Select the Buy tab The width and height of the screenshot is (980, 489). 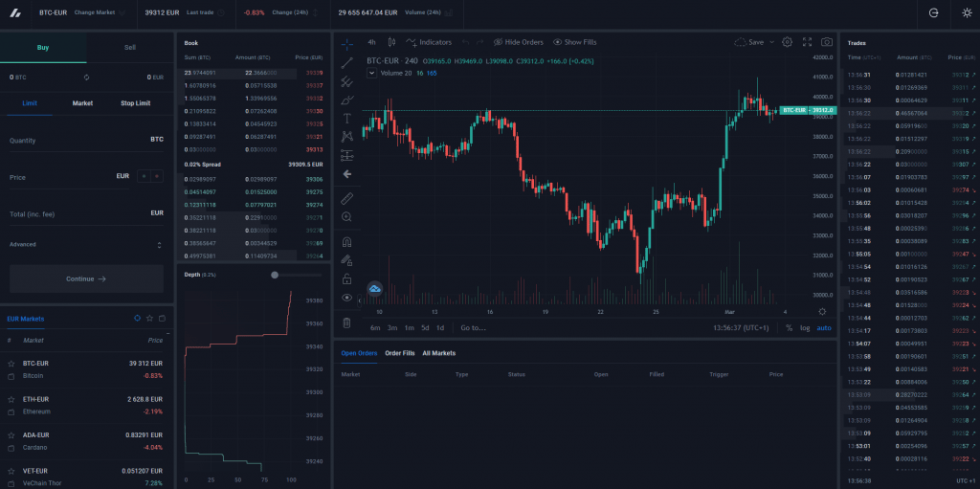point(43,48)
